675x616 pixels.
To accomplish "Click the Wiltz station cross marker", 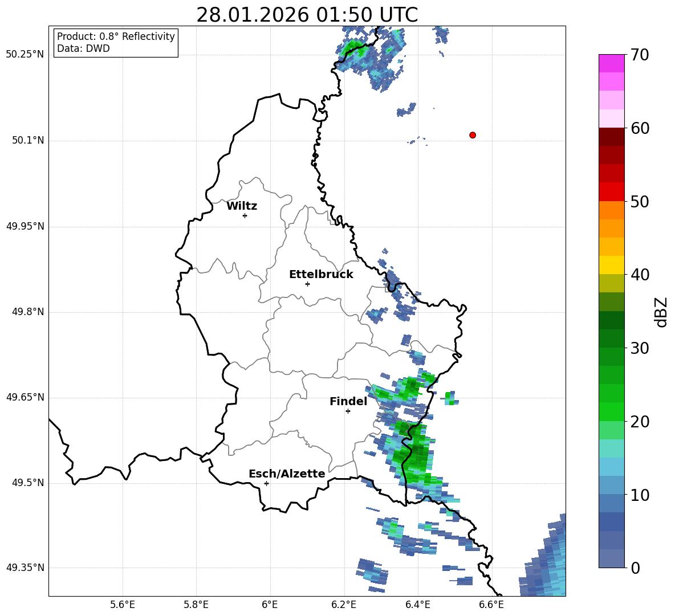I will click(245, 215).
